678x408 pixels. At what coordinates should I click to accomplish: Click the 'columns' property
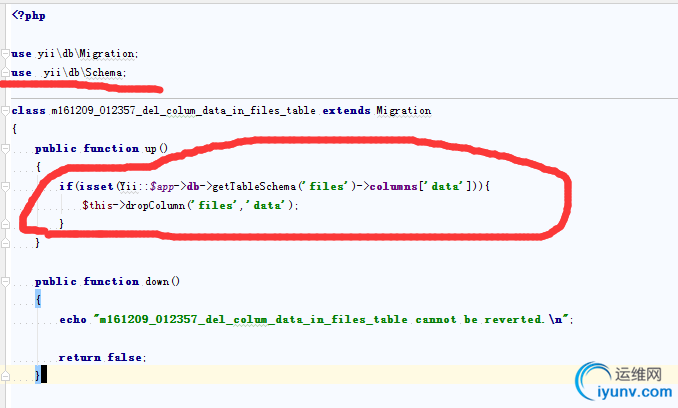pos(393,186)
